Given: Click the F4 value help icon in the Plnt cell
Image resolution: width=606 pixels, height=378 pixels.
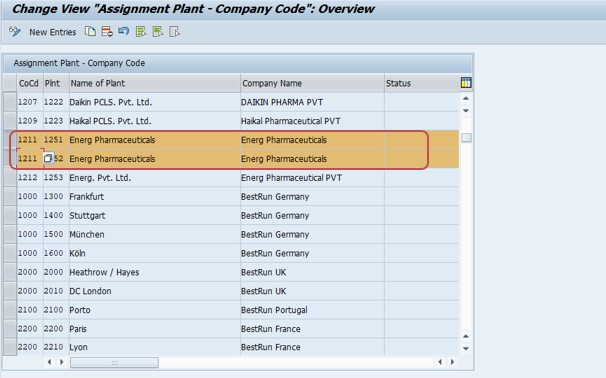Looking at the screenshot, I should coord(48,158).
